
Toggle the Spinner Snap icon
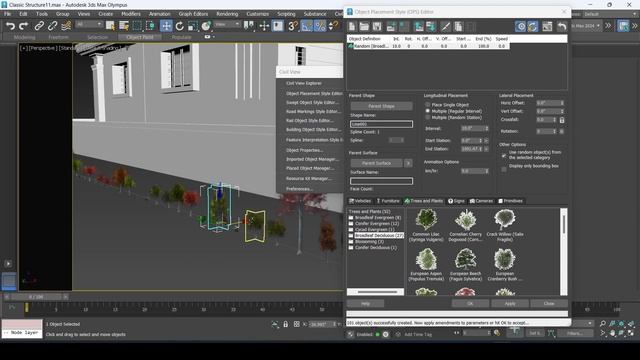click(333, 26)
